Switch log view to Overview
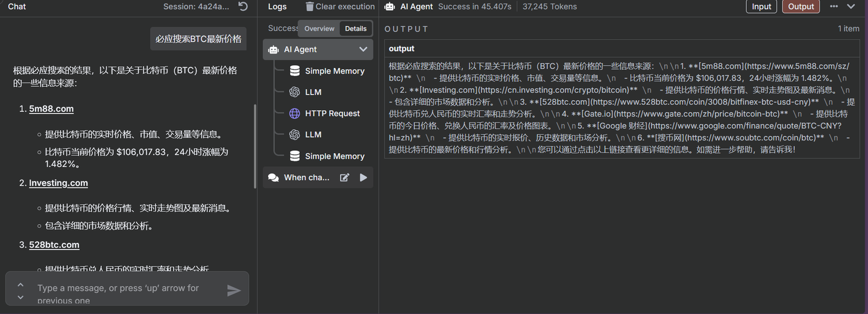The height and width of the screenshot is (314, 868). [319, 28]
